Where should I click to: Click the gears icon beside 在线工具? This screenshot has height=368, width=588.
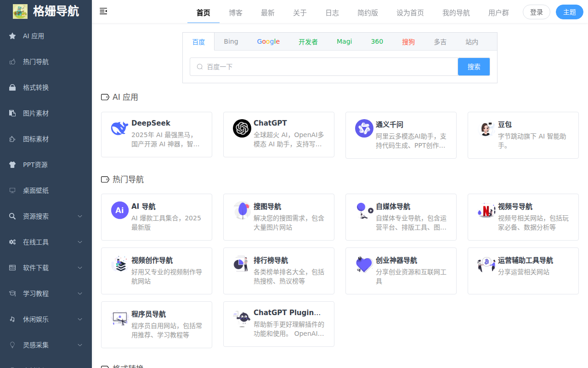12,242
